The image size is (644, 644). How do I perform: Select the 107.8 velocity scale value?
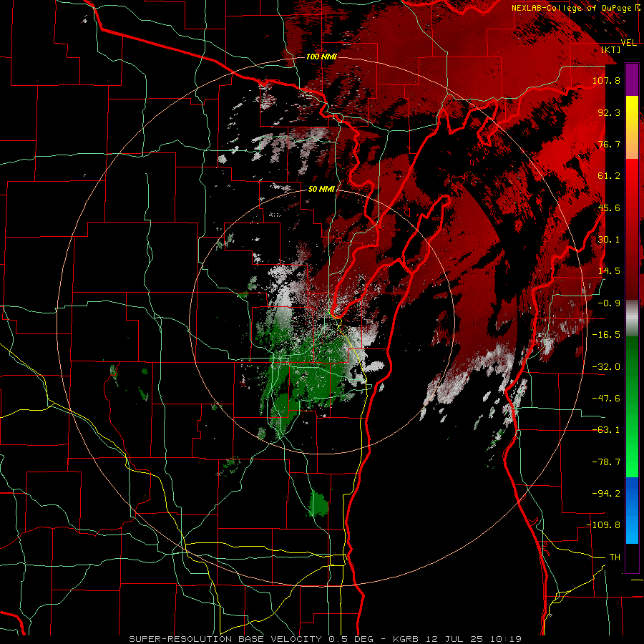tap(606, 80)
